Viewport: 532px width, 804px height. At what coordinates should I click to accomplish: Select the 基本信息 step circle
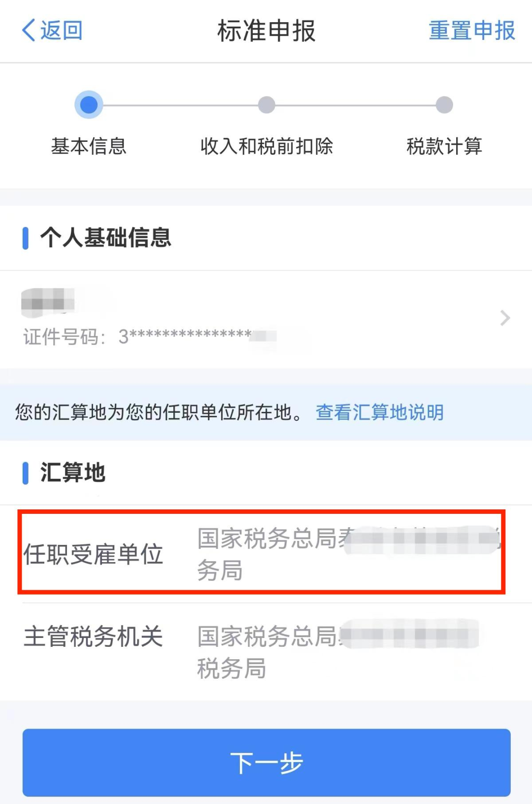[x=89, y=105]
